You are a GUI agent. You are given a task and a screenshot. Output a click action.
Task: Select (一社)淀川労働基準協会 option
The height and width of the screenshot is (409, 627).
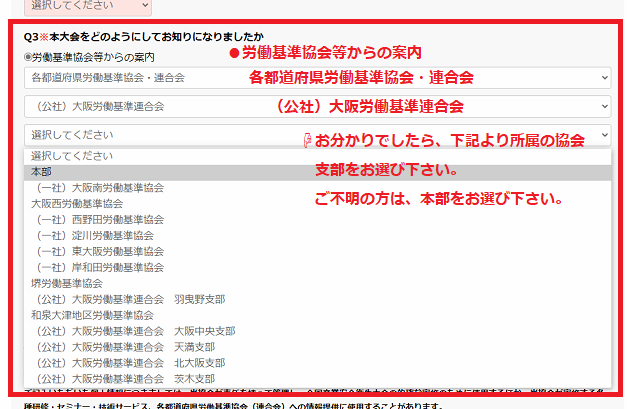click(317, 236)
